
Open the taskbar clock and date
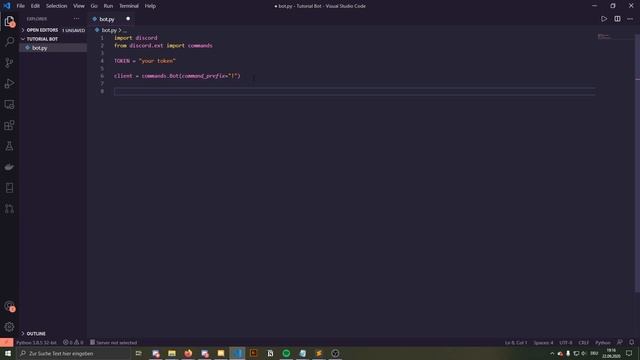pos(611,353)
